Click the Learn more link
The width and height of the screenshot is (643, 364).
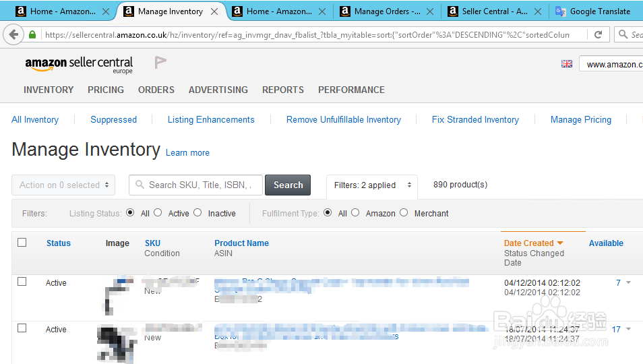[187, 153]
